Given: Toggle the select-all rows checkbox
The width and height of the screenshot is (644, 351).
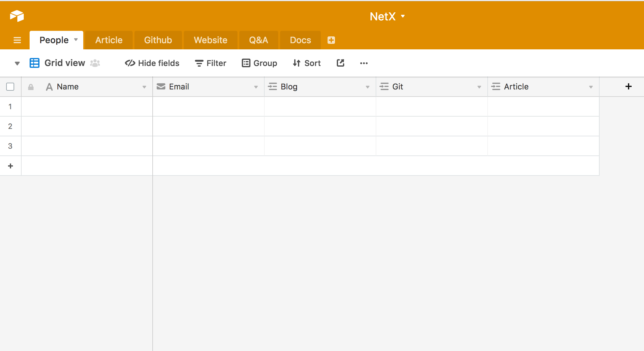Looking at the screenshot, I should (x=10, y=87).
